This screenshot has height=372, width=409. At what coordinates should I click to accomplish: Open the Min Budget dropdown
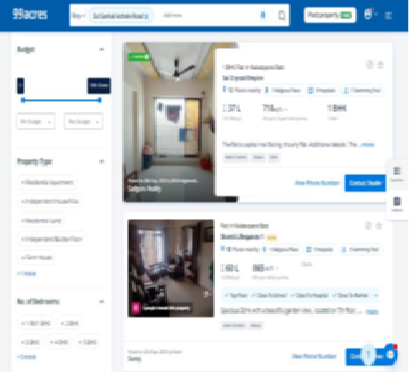tap(36, 122)
